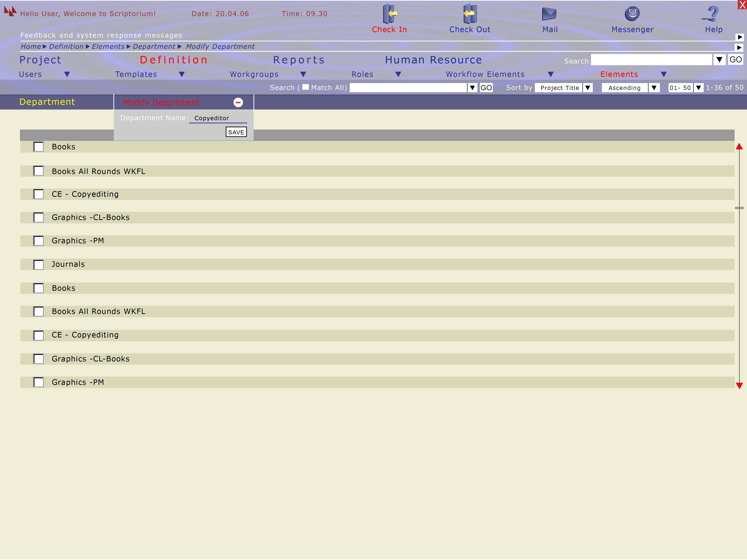Launch the Messenger smiley icon
Screen dimensions: 747x560
(x=632, y=14)
